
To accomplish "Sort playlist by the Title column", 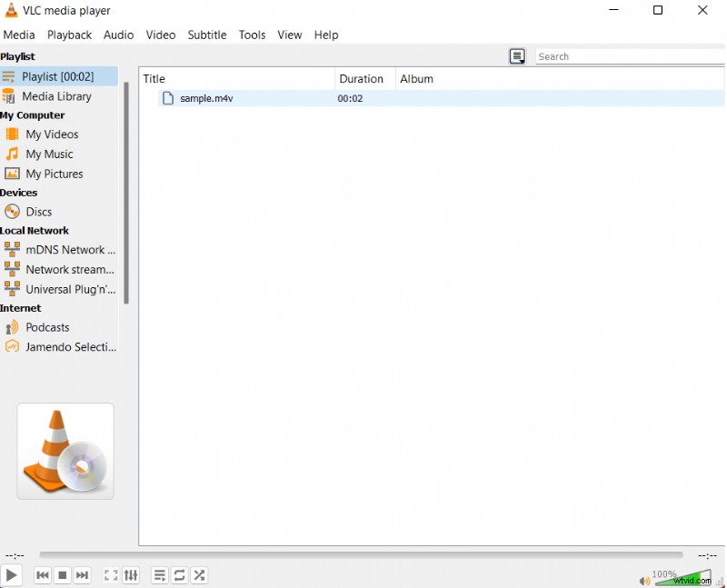I will coord(236,79).
